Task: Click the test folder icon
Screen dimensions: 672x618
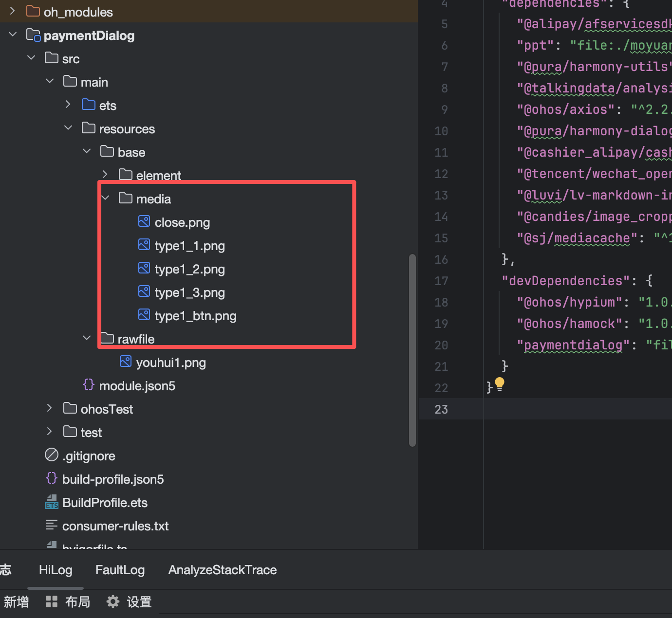Action: (70, 432)
